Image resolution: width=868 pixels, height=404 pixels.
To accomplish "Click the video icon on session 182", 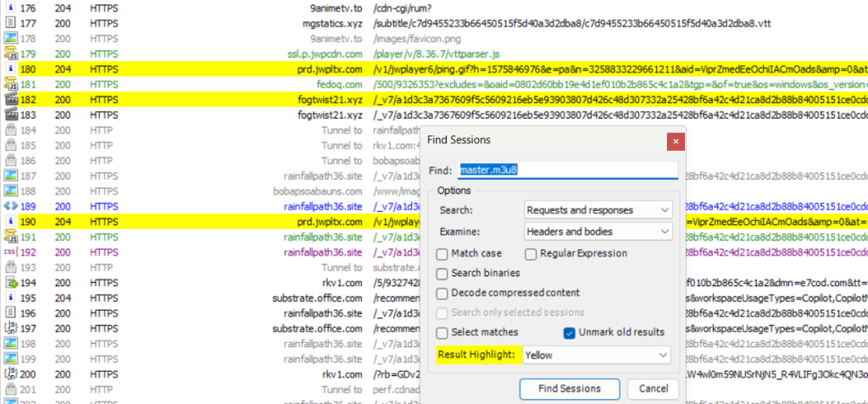I will 11,100.
